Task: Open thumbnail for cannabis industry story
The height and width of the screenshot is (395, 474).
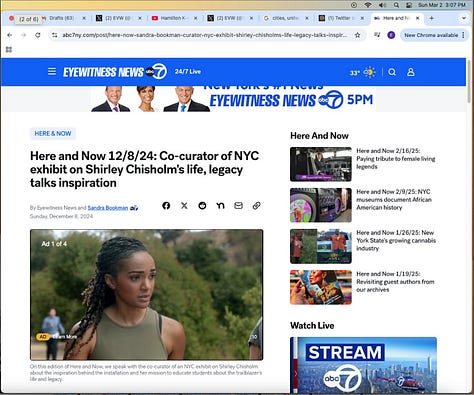Action: (321, 246)
